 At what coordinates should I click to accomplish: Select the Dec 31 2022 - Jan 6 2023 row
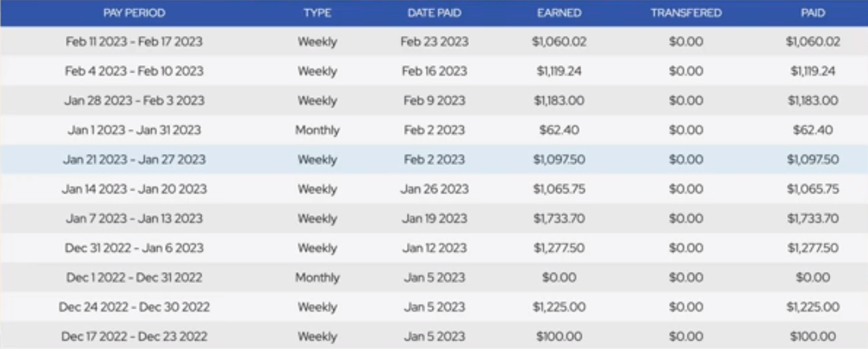pos(434,248)
